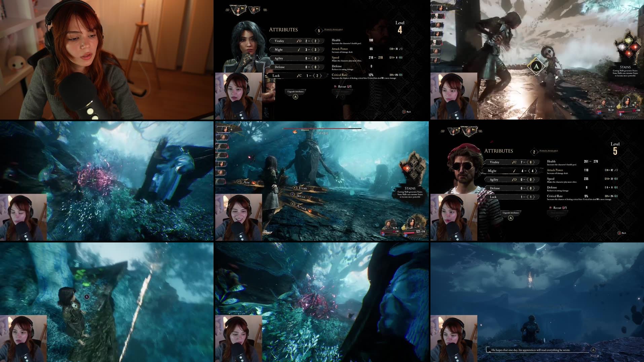
Task: Select the bearded man tab on Level 5 screen
Action: tap(469, 131)
